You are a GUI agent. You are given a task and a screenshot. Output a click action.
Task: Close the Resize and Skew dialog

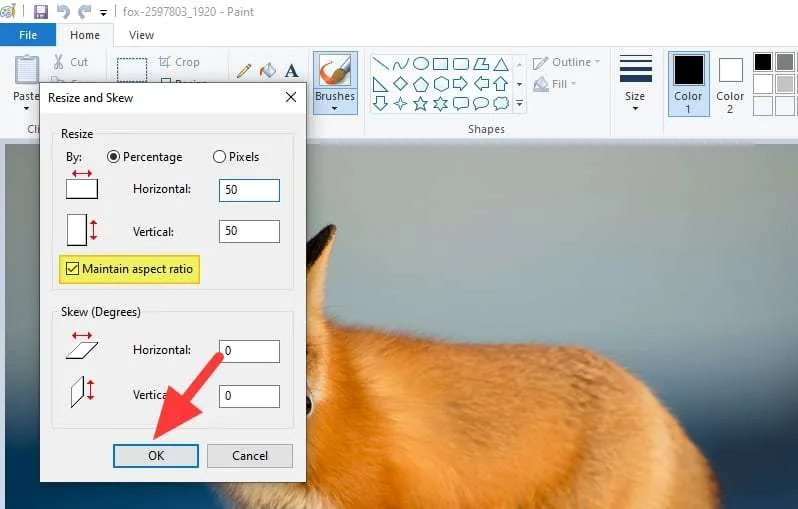(x=291, y=97)
